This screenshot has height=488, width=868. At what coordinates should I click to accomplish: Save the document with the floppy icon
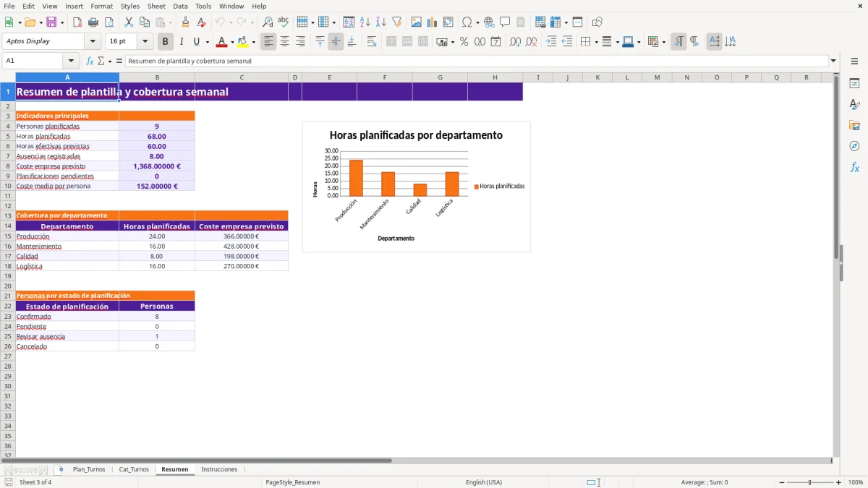pos(51,22)
